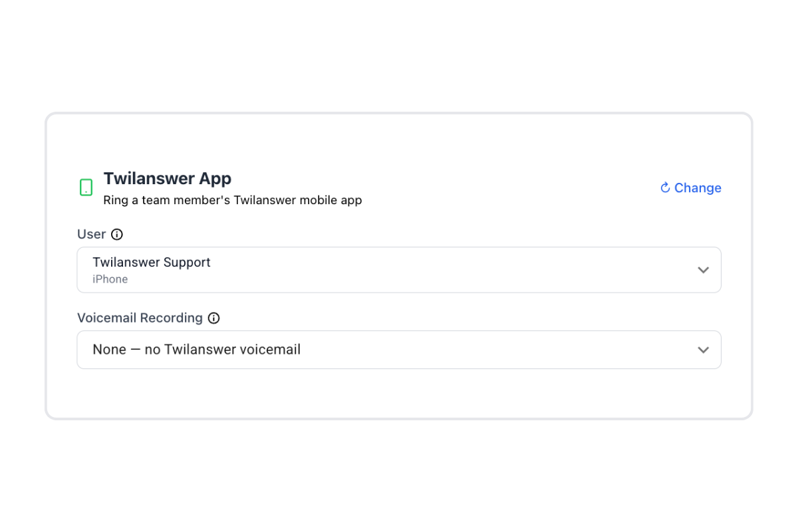The height and width of the screenshot is (532, 798).
Task: Click the info icon next to User
Action: [117, 234]
